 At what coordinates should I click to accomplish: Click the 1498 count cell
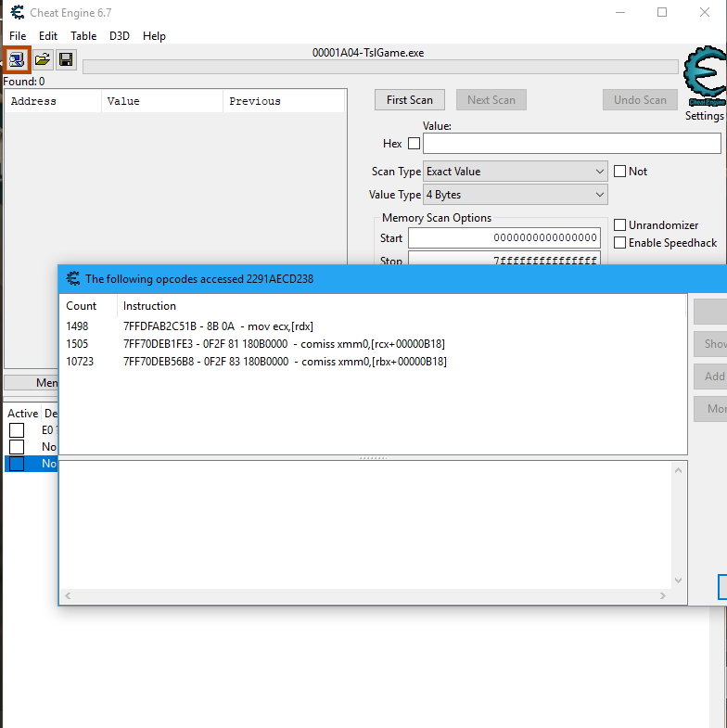77,326
